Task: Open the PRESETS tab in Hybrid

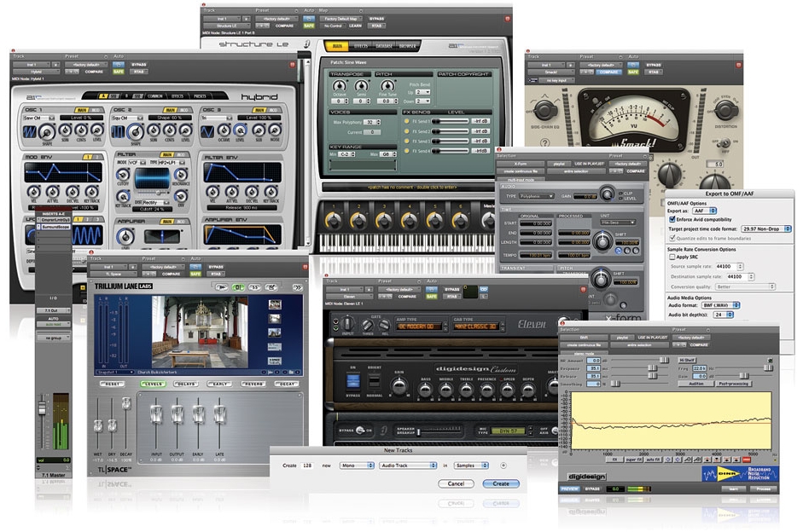Action: tap(200, 96)
